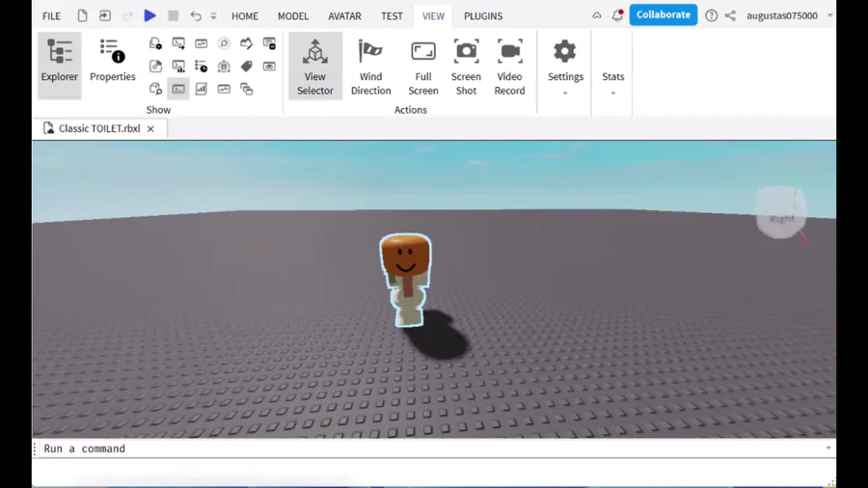This screenshot has width=868, height=488.
Task: Open the help question mark icon
Action: point(712,15)
